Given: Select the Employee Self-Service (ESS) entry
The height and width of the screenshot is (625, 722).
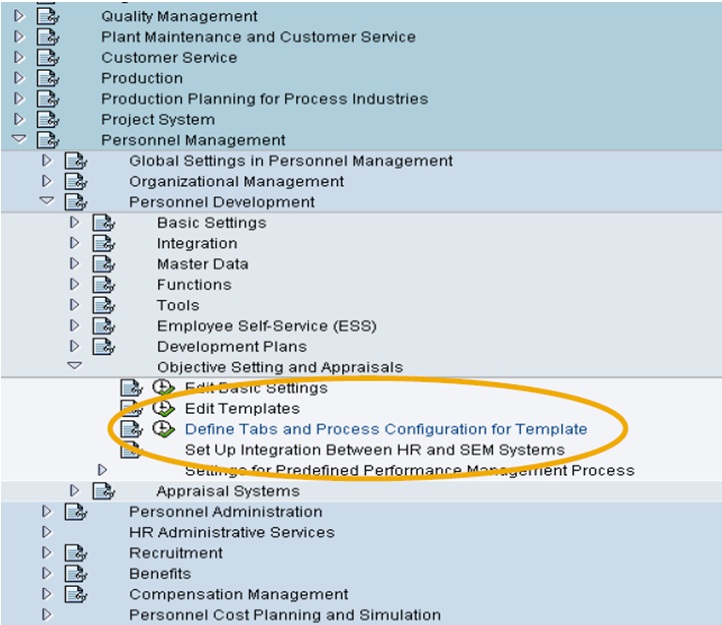Looking at the screenshot, I should tap(266, 326).
